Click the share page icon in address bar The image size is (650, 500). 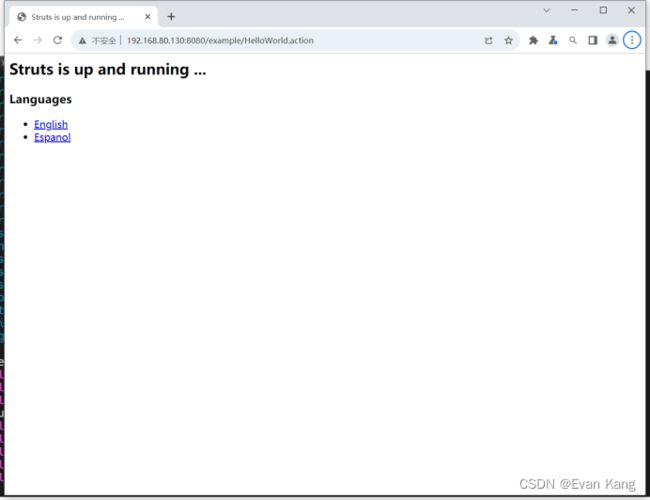click(489, 41)
